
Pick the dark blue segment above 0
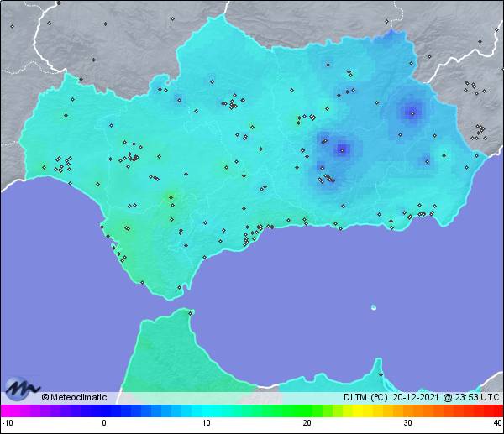104,410
